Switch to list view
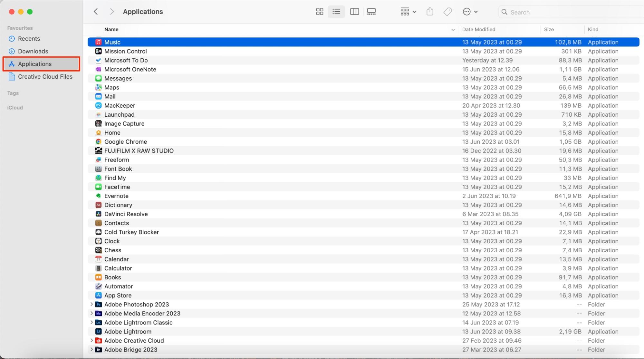The height and width of the screenshot is (359, 644). [336, 12]
